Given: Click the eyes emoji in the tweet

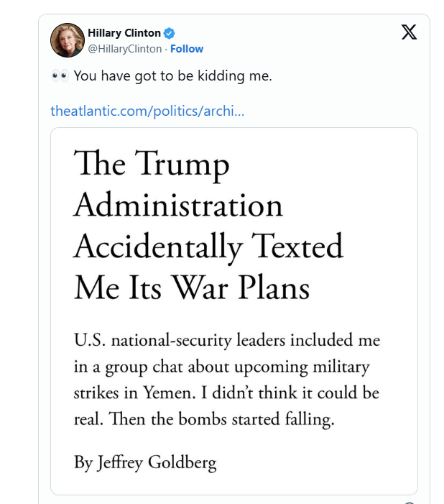Looking at the screenshot, I should point(59,75).
